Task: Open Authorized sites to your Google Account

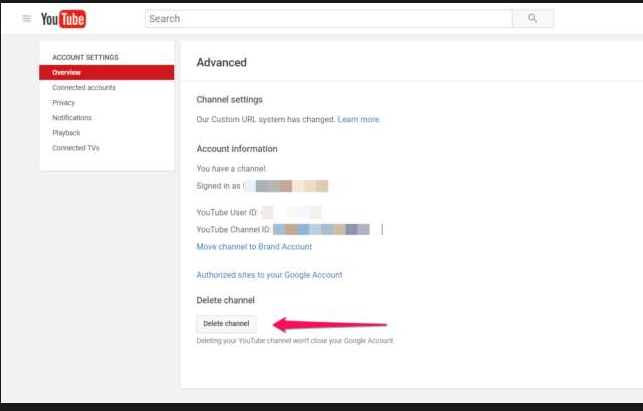Action: coord(269,275)
